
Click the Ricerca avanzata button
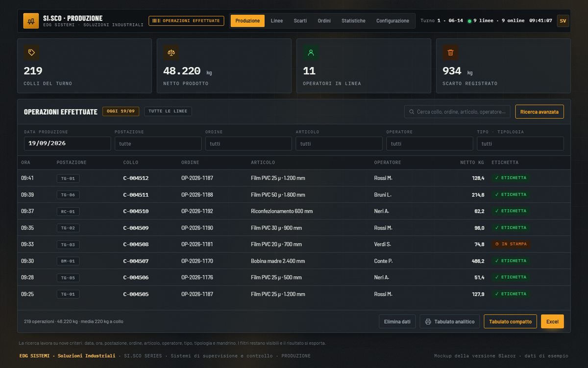coord(539,112)
